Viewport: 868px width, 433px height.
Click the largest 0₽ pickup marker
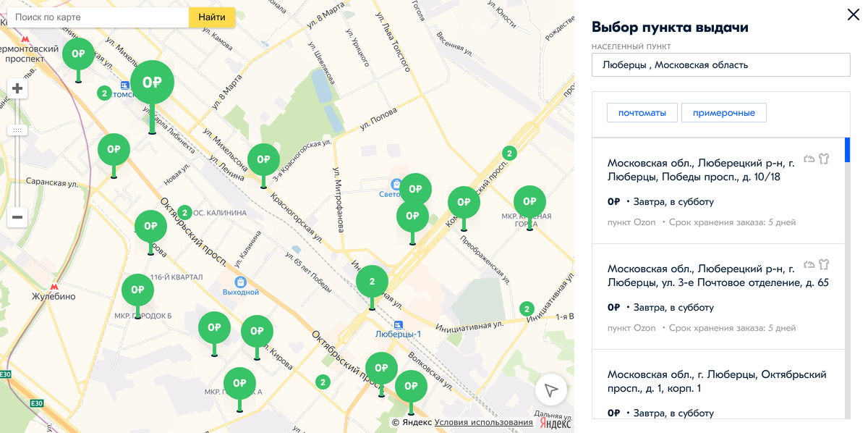coord(152,83)
